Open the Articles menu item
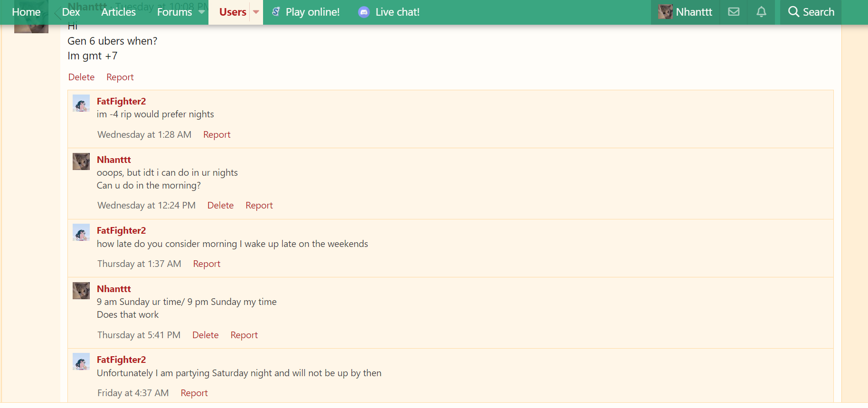 118,12
